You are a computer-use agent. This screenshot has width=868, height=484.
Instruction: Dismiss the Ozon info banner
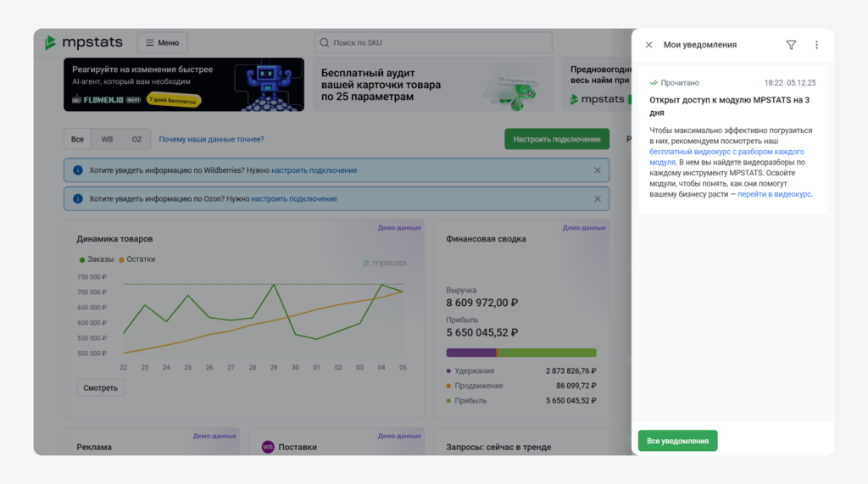[597, 198]
